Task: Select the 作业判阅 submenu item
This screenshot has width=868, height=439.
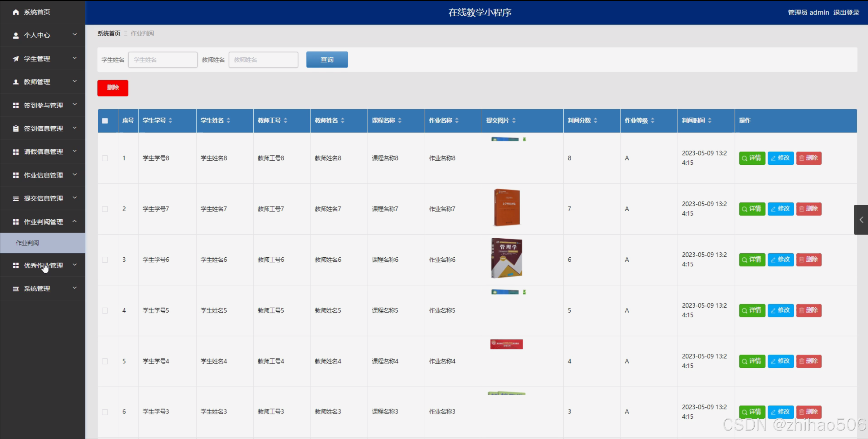Action: tap(27, 243)
